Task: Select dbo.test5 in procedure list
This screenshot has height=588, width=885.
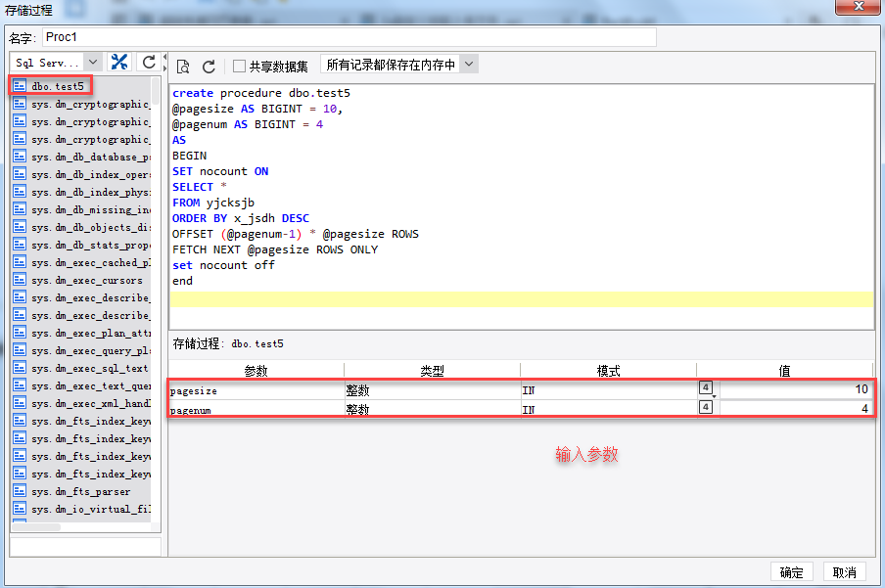Action: (57, 86)
